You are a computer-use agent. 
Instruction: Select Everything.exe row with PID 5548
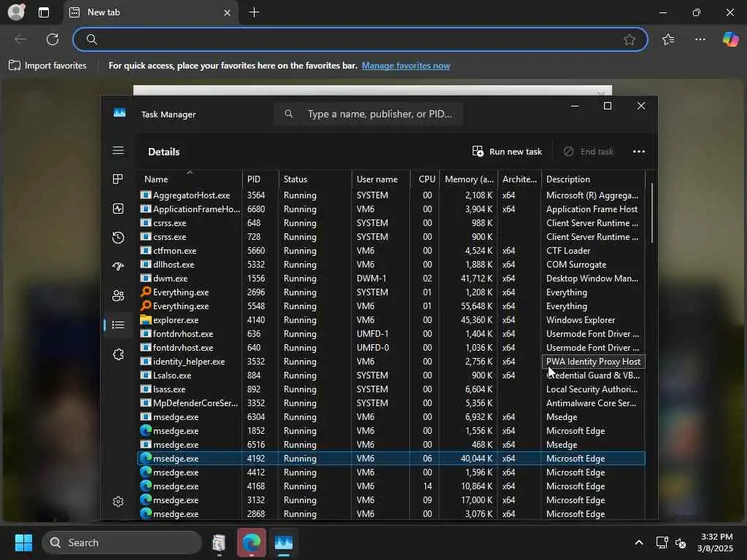click(391, 306)
